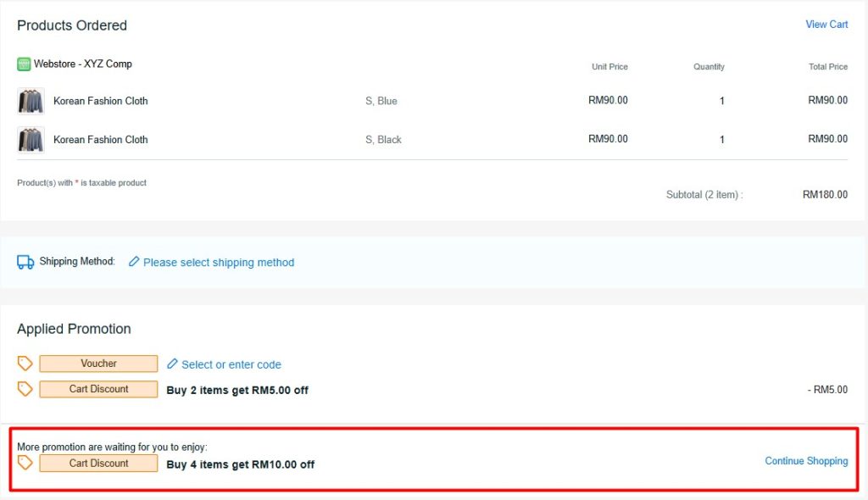Click the Buy 4 items get RM10.00 off text
This screenshot has height=500, width=868.
240,464
